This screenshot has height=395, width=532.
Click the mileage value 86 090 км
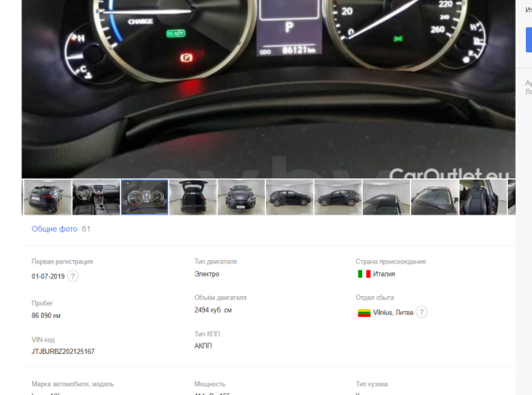(x=45, y=315)
